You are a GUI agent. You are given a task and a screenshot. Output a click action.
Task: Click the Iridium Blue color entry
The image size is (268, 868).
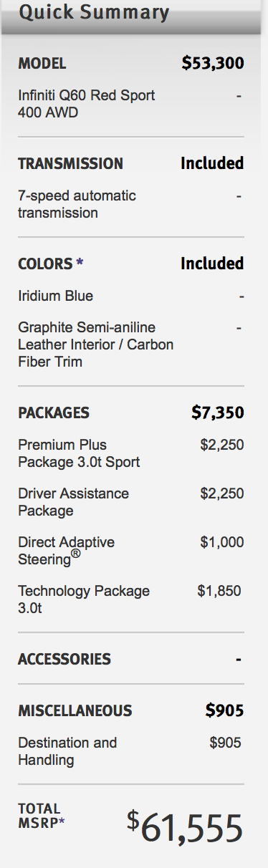click(x=55, y=296)
